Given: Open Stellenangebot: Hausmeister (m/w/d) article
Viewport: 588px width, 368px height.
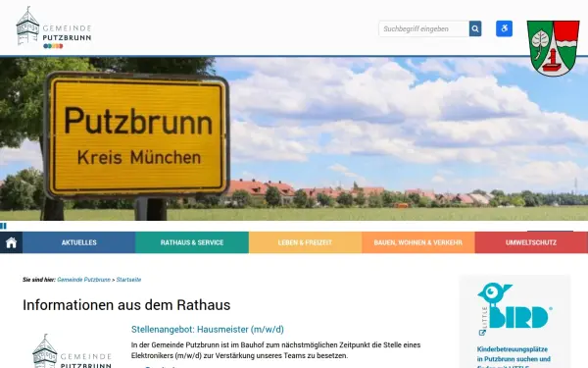Looking at the screenshot, I should coord(208,330).
